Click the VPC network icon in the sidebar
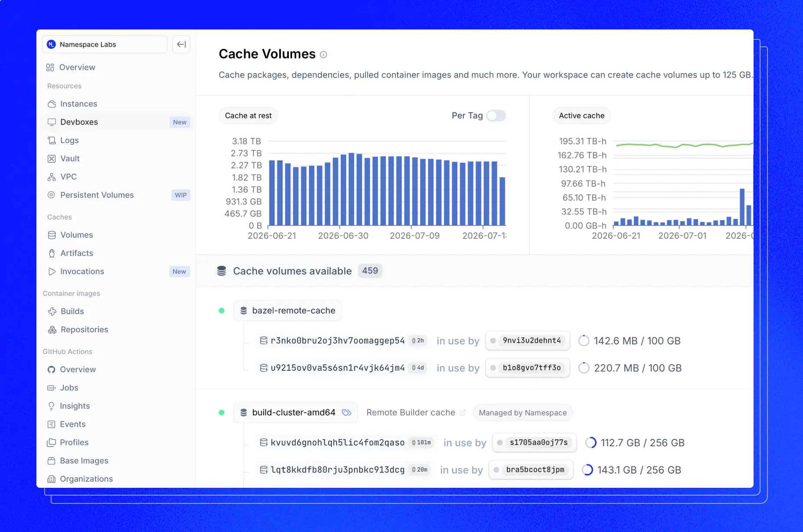 point(52,177)
